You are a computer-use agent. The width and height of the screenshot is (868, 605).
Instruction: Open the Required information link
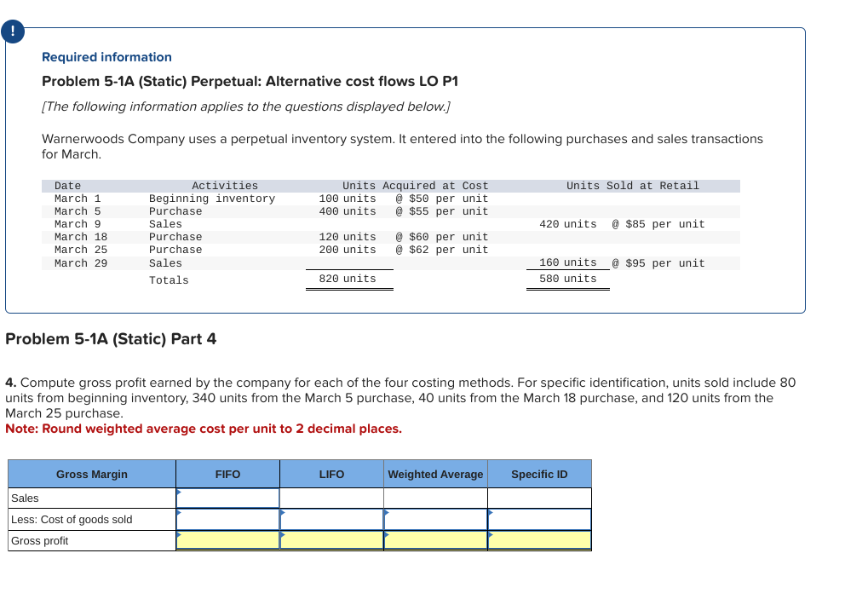click(x=106, y=57)
